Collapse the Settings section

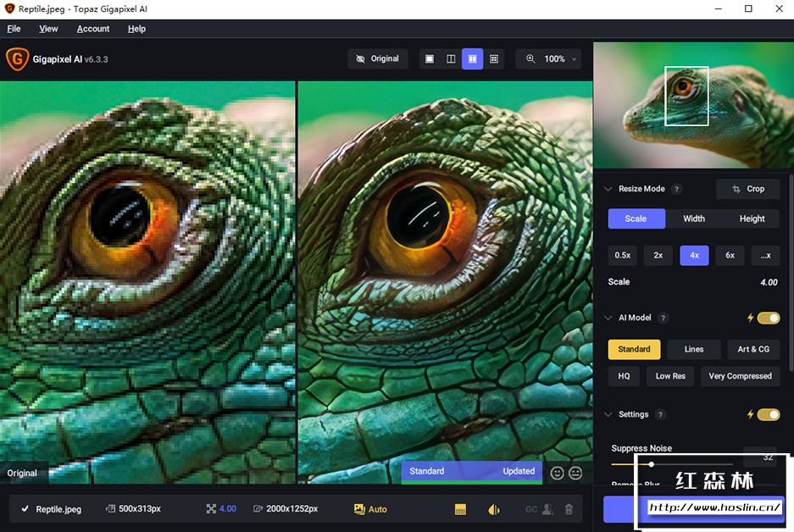click(608, 414)
